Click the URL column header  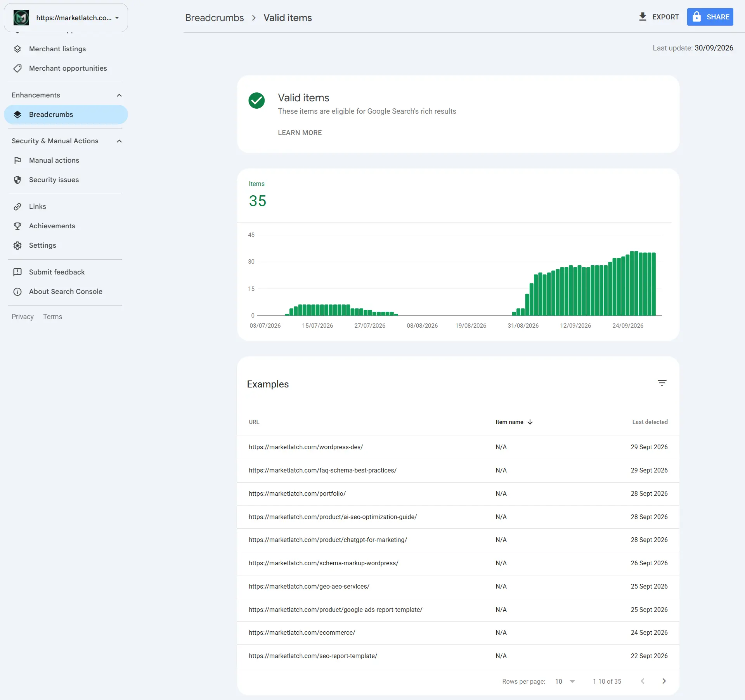[x=254, y=422]
